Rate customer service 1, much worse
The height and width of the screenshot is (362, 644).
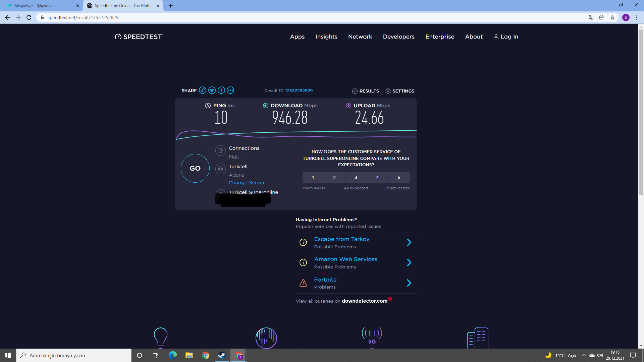point(313,178)
